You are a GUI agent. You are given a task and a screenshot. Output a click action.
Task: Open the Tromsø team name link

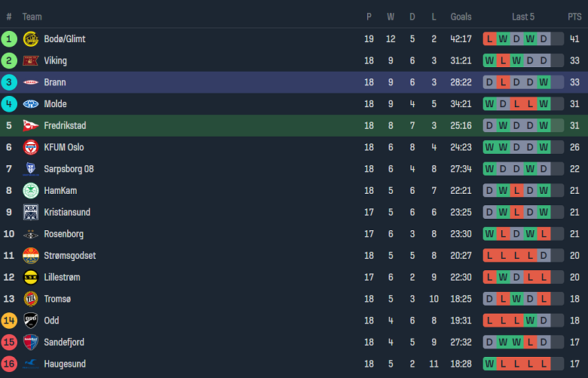coord(57,300)
